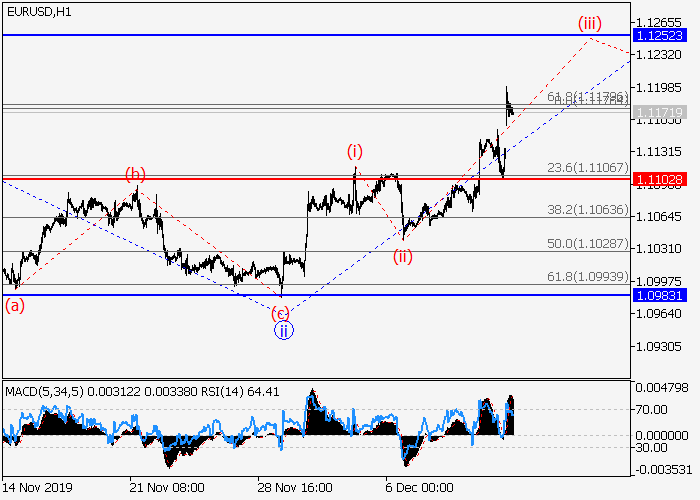Click the 61.8(1.09939) Fibonacci level label
This screenshot has height=500, width=700.
[585, 276]
